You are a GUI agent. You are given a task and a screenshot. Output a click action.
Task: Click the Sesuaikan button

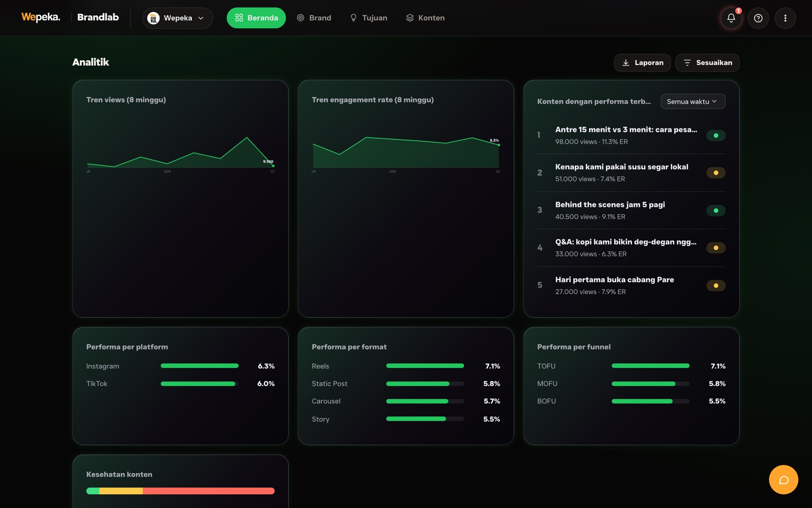tap(707, 62)
